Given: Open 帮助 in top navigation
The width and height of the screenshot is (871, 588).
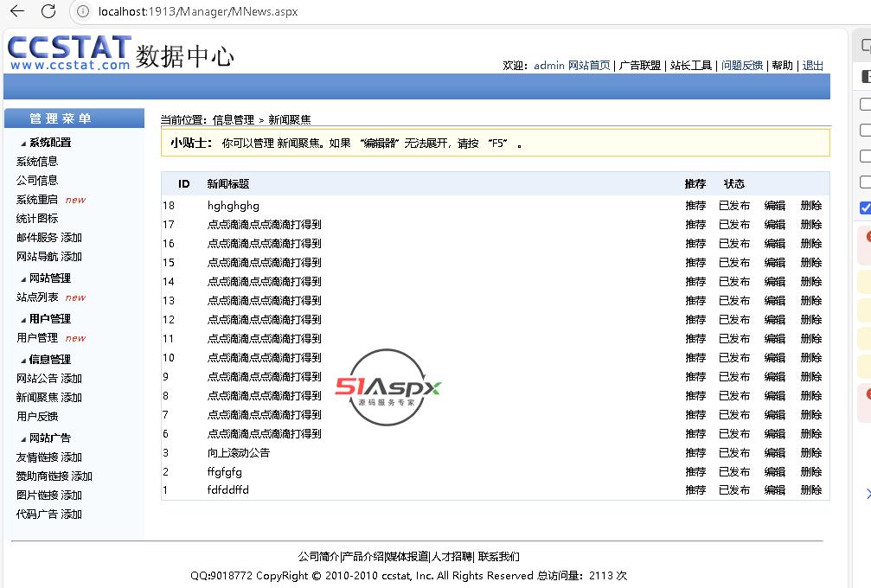Looking at the screenshot, I should pyautogui.click(x=782, y=66).
